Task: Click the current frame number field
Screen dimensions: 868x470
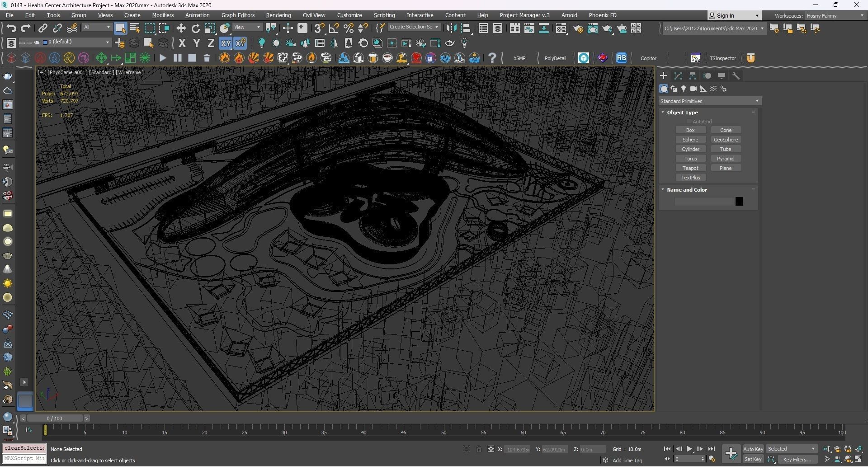Action: 687,460
